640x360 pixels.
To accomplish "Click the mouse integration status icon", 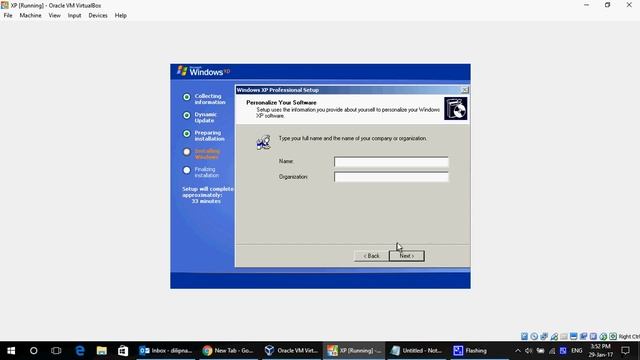I will (603, 336).
